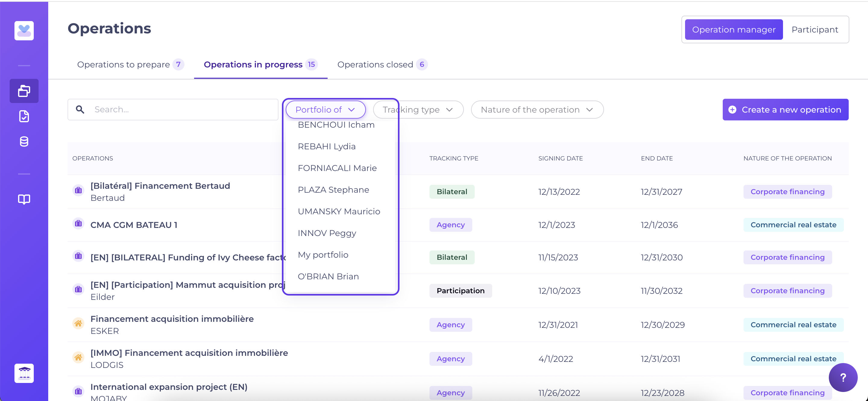Click briefcase icon of Financement Bertaud row
868x401 pixels.
pos(78,190)
